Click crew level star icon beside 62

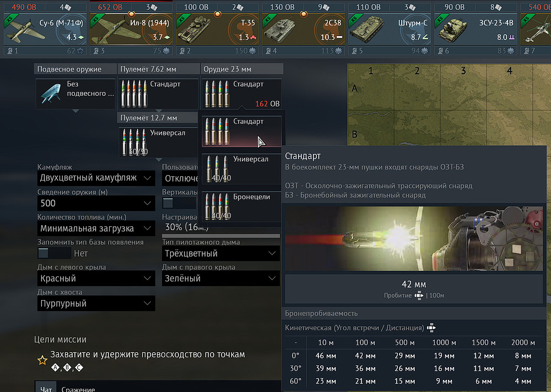point(80,51)
